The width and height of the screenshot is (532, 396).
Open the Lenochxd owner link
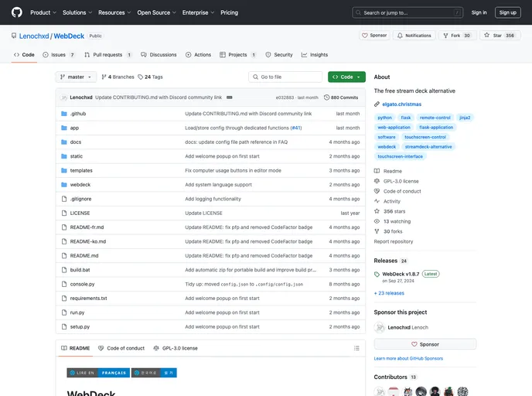(x=34, y=36)
